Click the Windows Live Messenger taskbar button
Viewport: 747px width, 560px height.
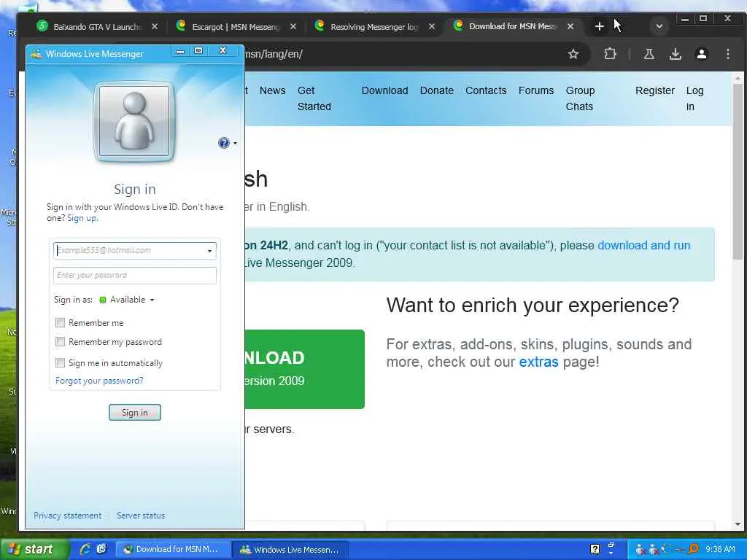[x=290, y=549]
